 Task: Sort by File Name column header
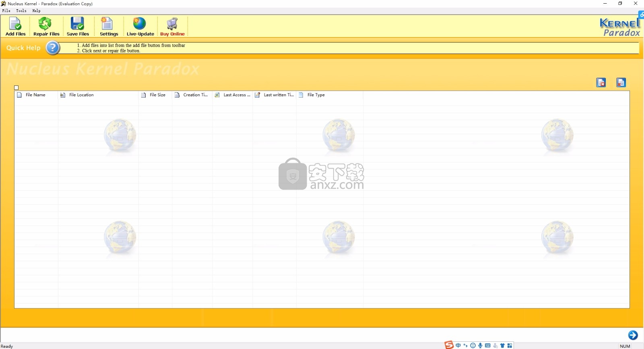click(x=36, y=95)
